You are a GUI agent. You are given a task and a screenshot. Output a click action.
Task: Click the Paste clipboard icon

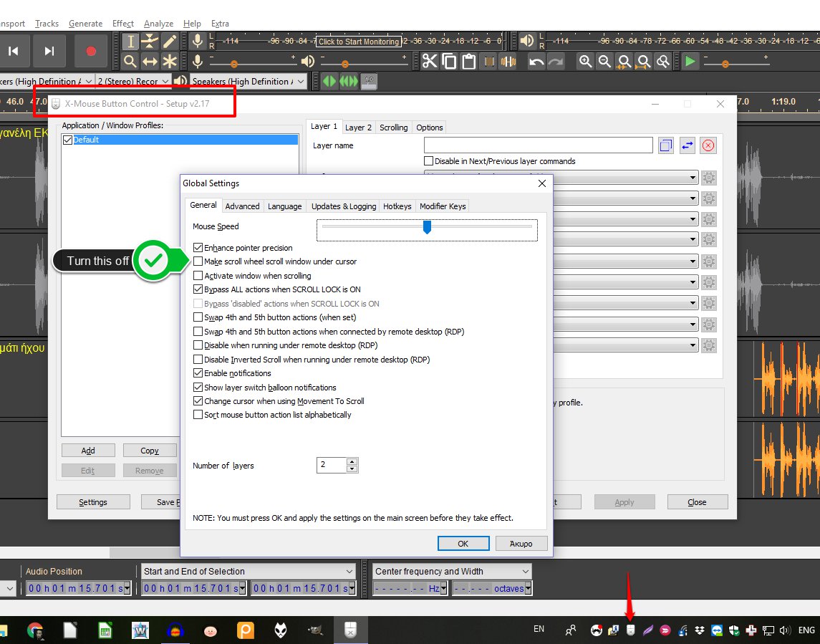tap(469, 61)
